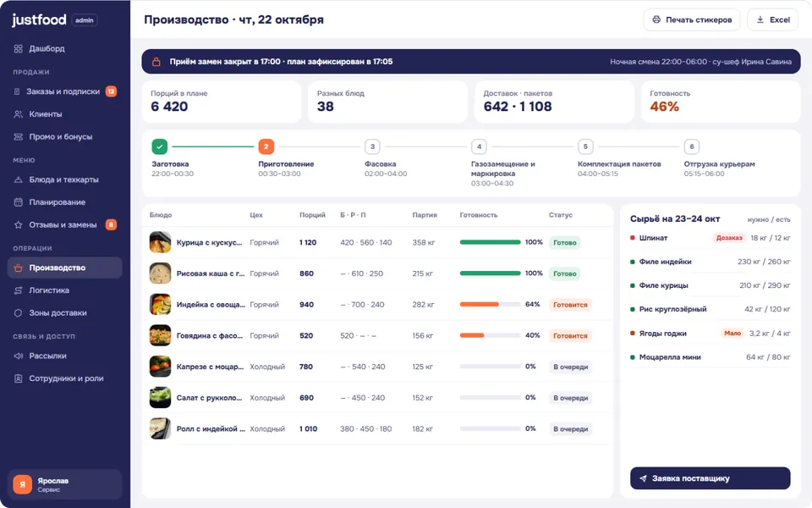812x508 pixels.
Task: Click thumbnail of Салат с рукколой dish
Action: pyautogui.click(x=160, y=398)
